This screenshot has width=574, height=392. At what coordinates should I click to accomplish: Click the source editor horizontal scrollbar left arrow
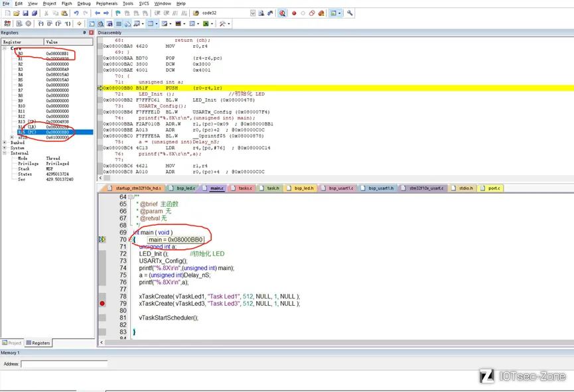[102, 343]
